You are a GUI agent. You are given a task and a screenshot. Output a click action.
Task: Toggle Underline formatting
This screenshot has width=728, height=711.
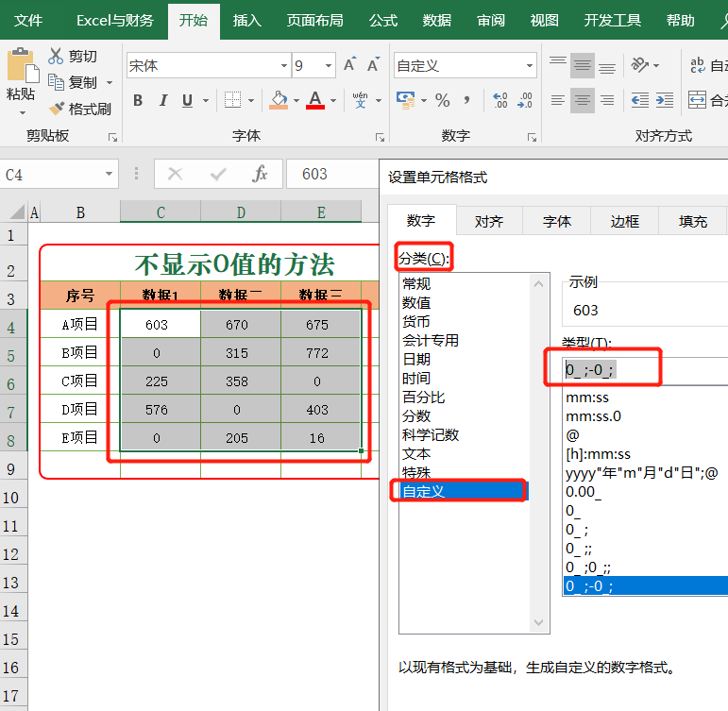pyautogui.click(x=187, y=100)
